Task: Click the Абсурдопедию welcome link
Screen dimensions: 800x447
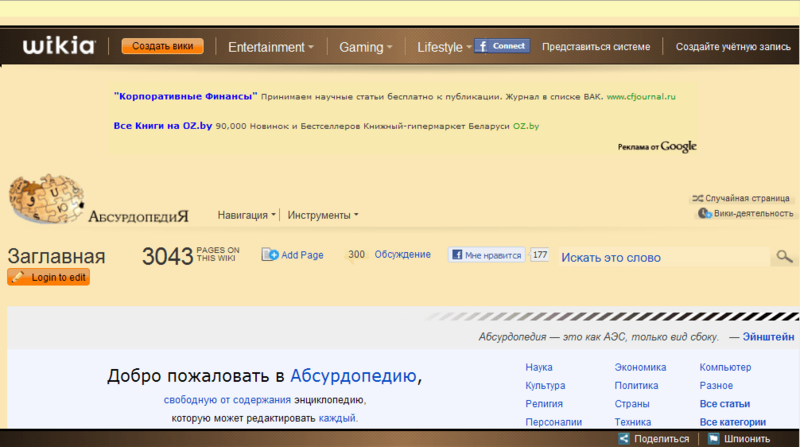Action: pyautogui.click(x=354, y=376)
